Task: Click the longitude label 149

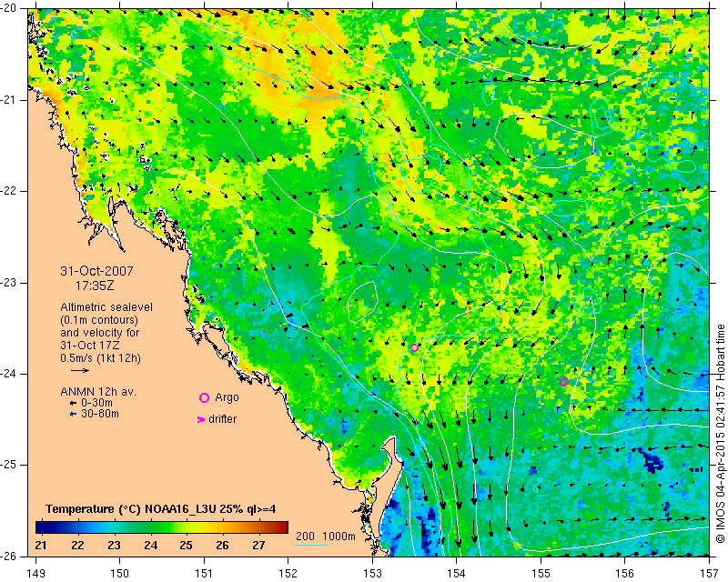Action: (x=36, y=574)
